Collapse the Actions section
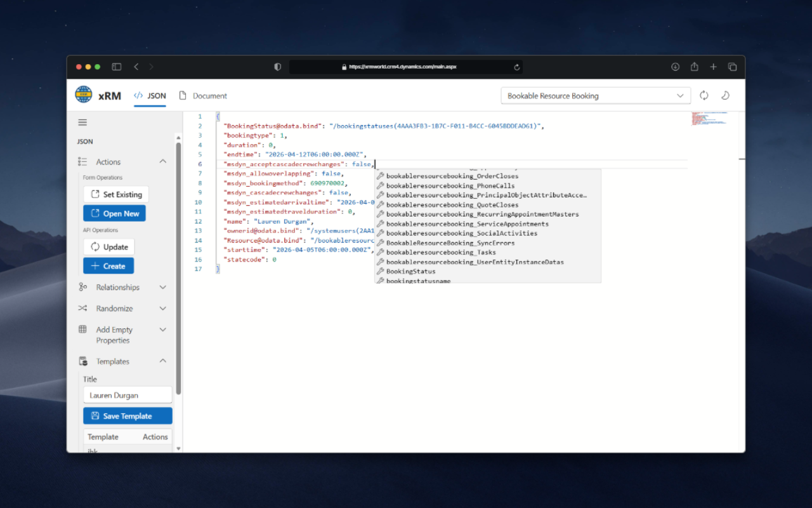 point(163,161)
